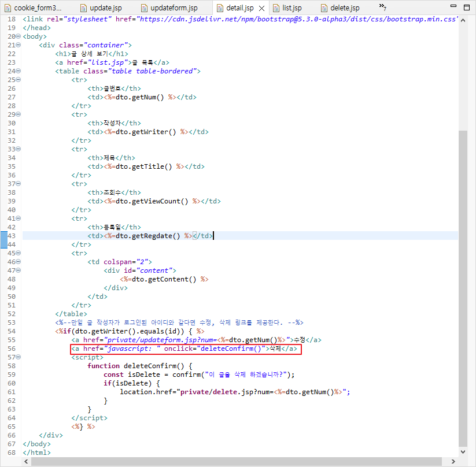Click the JSP comment at line 53
The image size is (476, 467).
pyautogui.click(x=179, y=323)
